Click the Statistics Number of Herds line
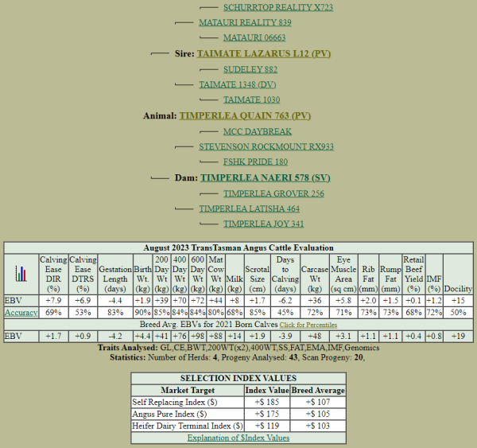The height and width of the screenshot is (448, 477). (x=237, y=357)
